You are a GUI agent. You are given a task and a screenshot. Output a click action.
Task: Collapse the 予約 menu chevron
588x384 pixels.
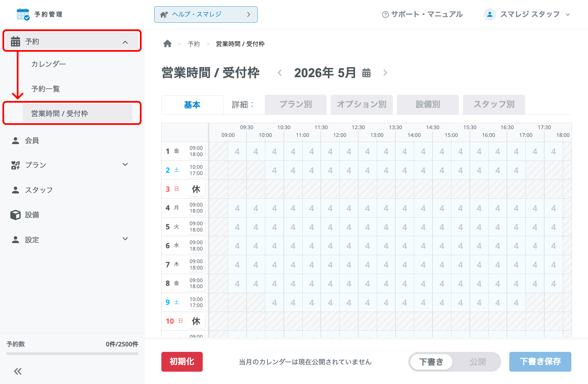click(125, 42)
